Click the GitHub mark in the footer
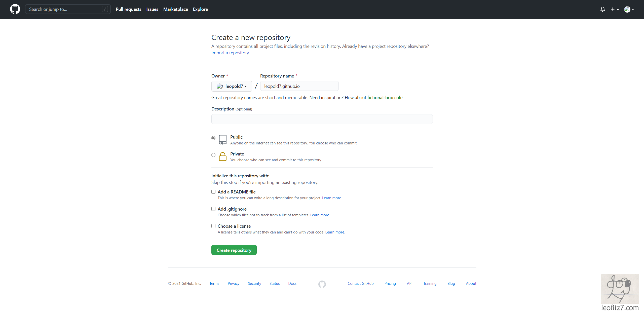644x317 pixels. click(x=322, y=284)
